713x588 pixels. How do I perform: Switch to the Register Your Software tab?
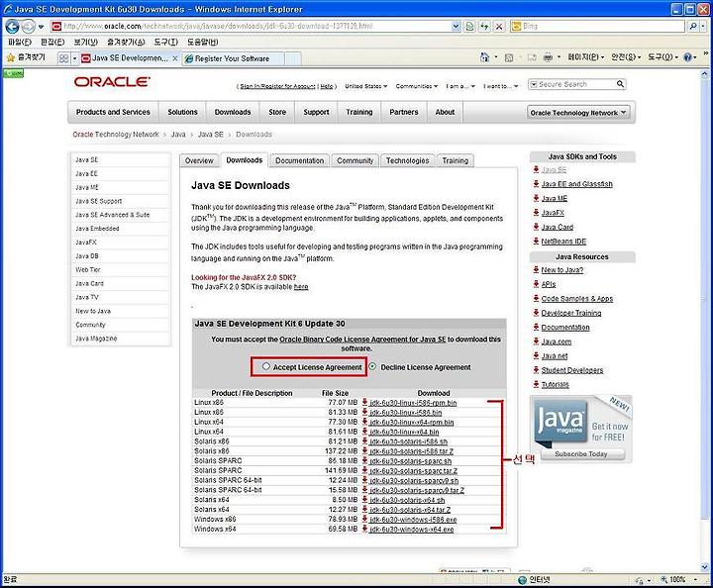pyautogui.click(x=233, y=58)
